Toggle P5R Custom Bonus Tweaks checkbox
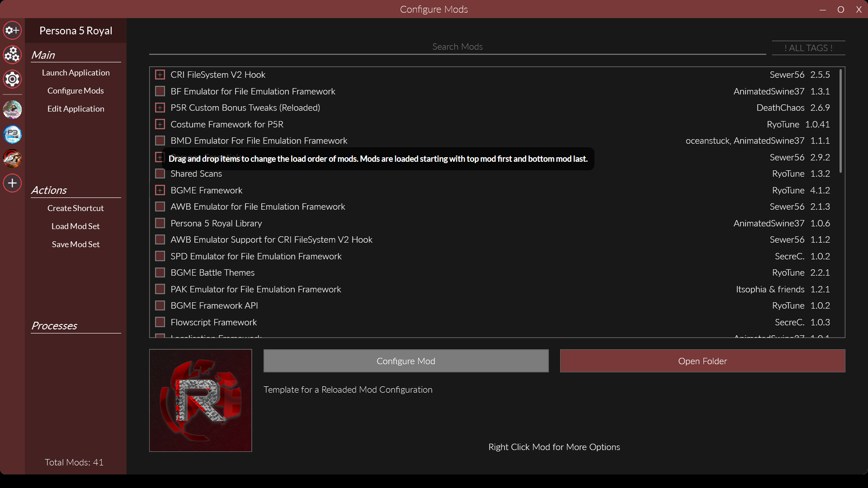The image size is (868, 488). pos(160,108)
